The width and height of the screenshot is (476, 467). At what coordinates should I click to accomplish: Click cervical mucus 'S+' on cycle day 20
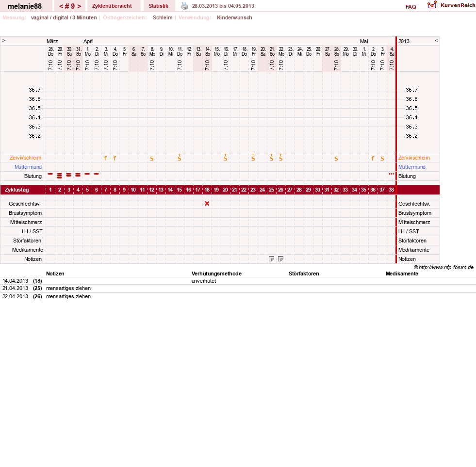226,157
